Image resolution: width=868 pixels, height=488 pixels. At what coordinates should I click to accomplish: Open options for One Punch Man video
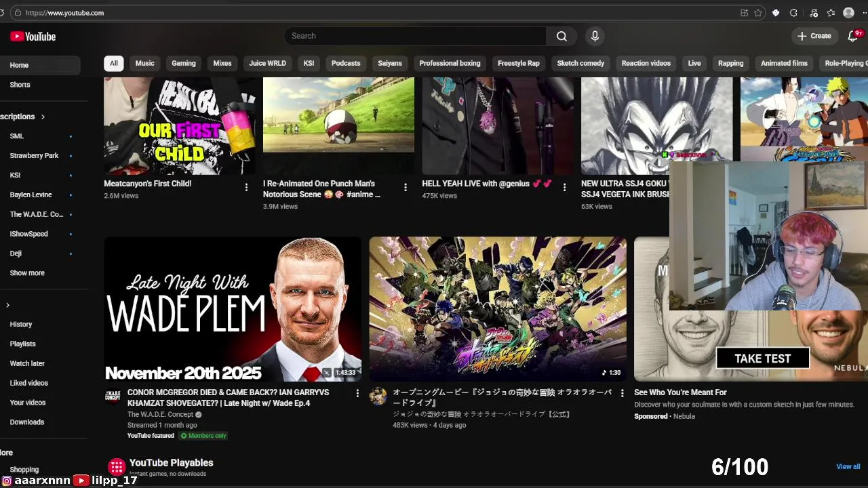pos(406,187)
